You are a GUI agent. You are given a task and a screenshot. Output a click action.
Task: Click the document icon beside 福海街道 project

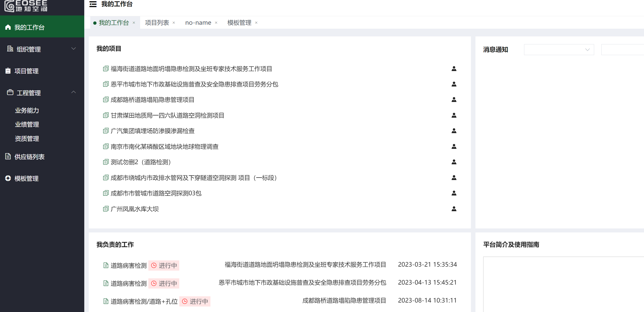pos(106,69)
